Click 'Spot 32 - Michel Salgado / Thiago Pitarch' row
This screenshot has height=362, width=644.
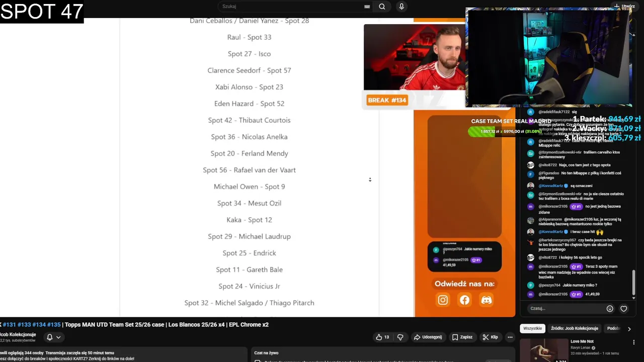point(249,303)
